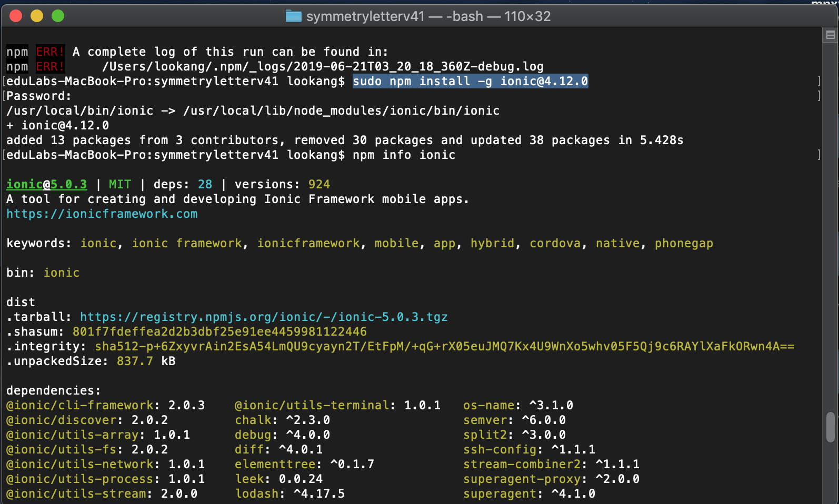This screenshot has width=839, height=504.
Task: Click the 'stream-combiner2: ^1.1.1' dependency
Action: 552,465
